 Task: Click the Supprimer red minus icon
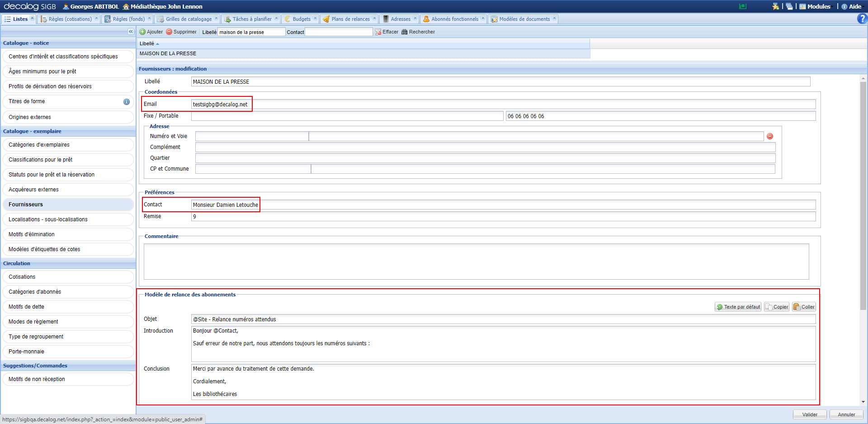(169, 32)
